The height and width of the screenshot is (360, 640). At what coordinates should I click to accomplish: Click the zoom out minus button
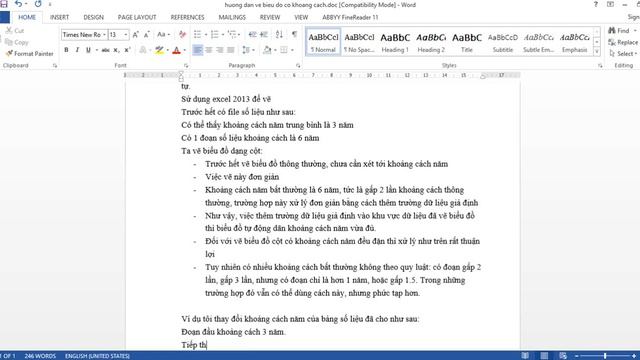coord(577,356)
